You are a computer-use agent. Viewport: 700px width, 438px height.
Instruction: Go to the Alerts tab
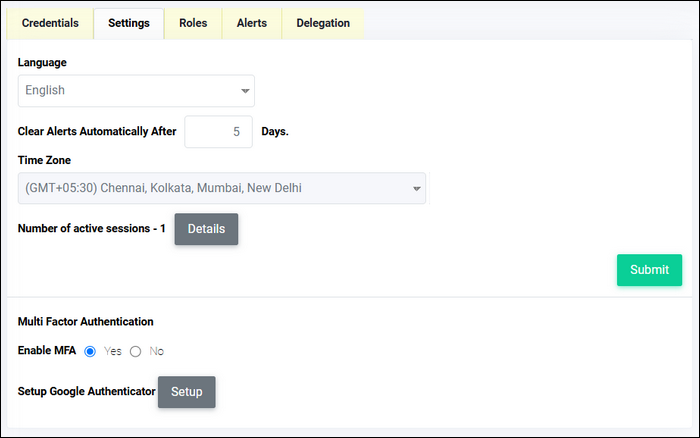click(x=252, y=23)
